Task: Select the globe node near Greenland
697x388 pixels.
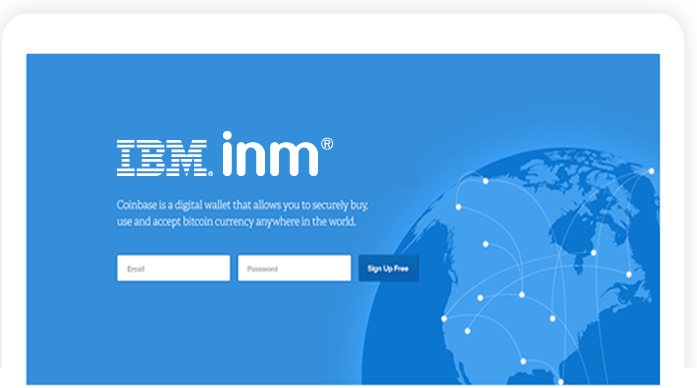Action: point(651,171)
